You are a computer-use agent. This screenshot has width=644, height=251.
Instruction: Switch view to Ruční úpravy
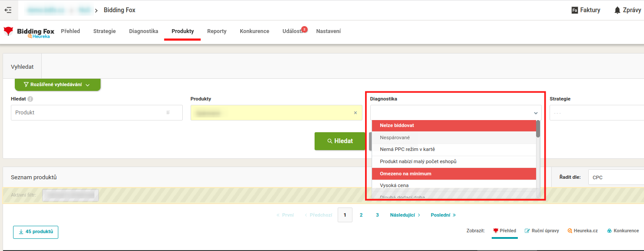click(542, 231)
